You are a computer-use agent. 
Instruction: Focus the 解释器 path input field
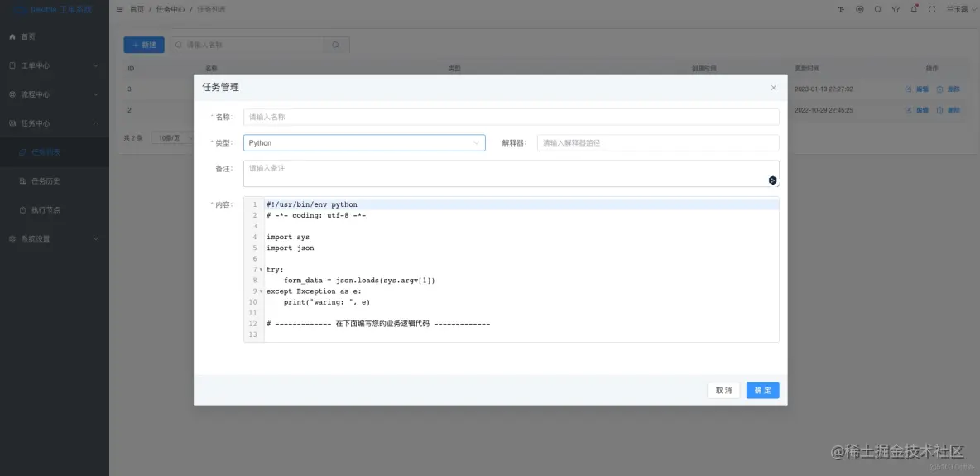click(658, 142)
